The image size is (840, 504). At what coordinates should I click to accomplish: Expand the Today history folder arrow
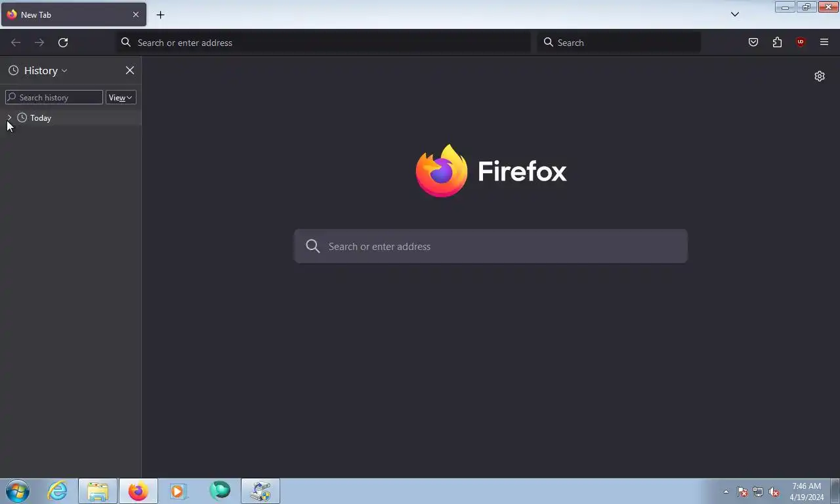(9, 117)
